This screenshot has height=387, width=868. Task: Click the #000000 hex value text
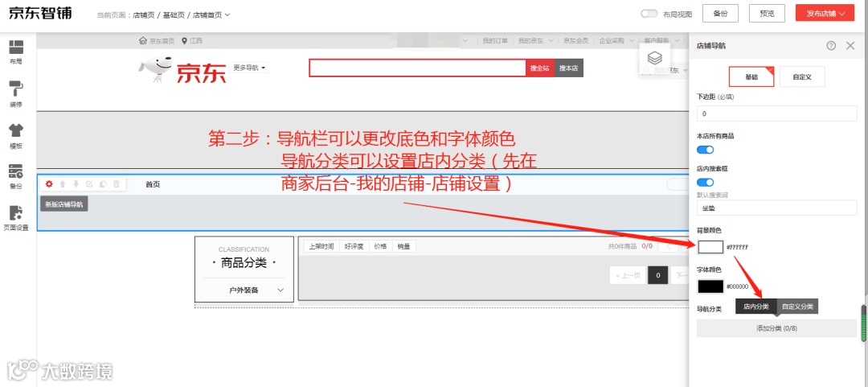click(x=737, y=287)
